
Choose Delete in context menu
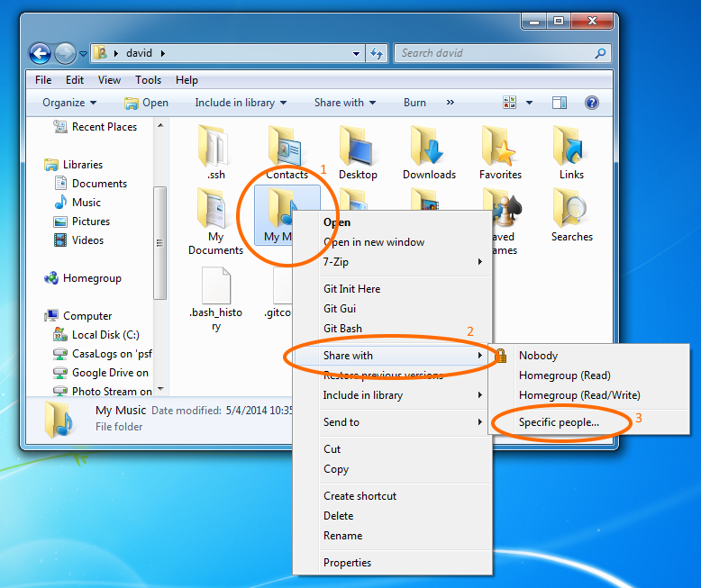tap(339, 516)
